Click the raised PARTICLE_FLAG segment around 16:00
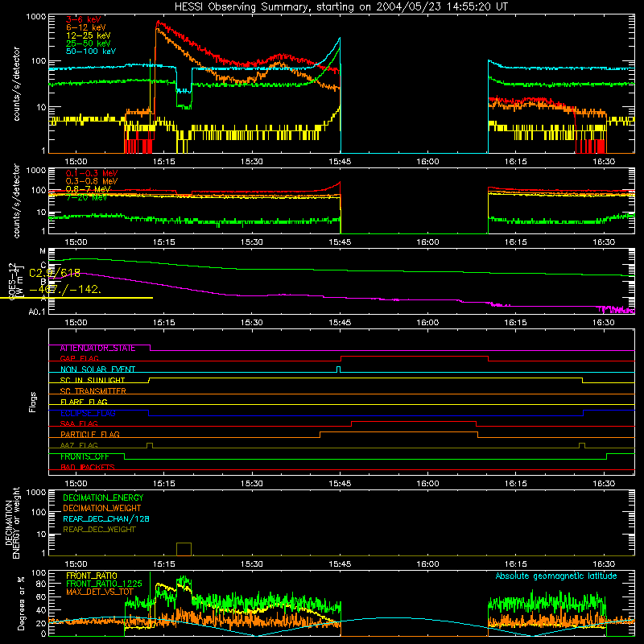 [x=398, y=432]
